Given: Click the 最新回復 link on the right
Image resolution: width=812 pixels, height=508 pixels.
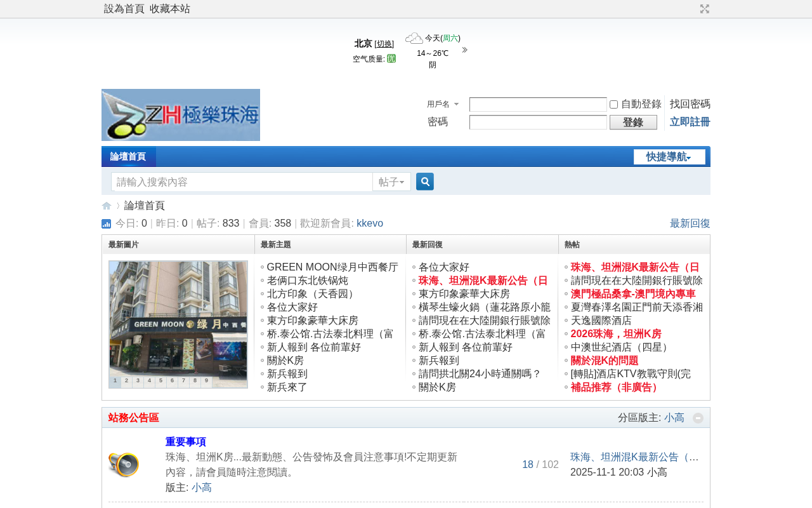Looking at the screenshot, I should click(690, 224).
